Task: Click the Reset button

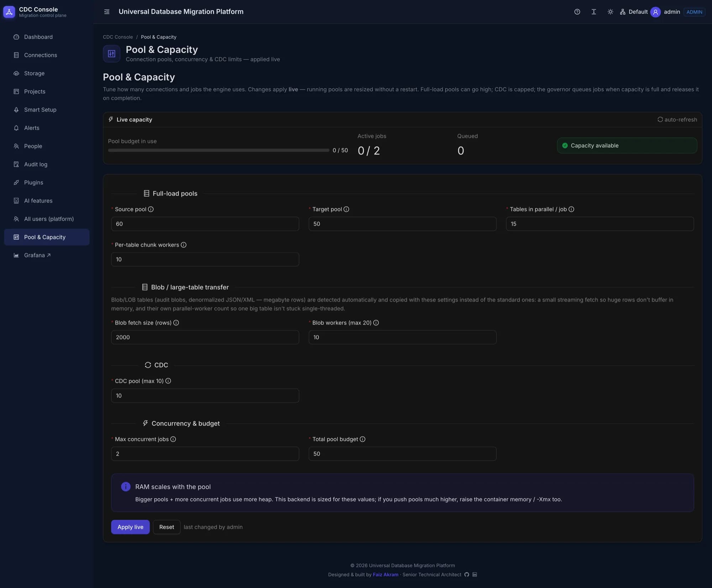Action: click(x=167, y=527)
